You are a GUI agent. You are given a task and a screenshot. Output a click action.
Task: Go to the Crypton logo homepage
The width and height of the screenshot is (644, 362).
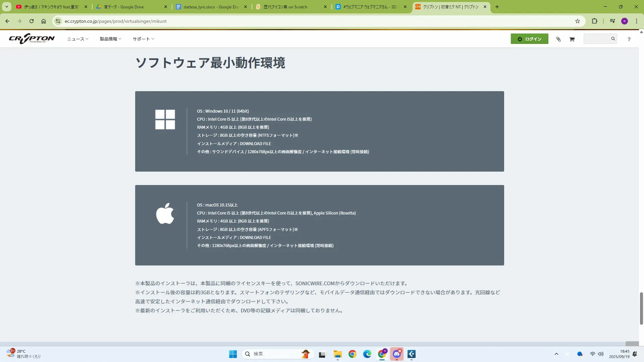tap(32, 39)
